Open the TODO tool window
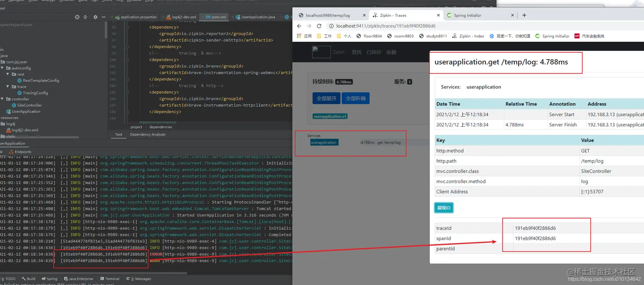Screen dimensions: 644x285 (x=9, y=279)
